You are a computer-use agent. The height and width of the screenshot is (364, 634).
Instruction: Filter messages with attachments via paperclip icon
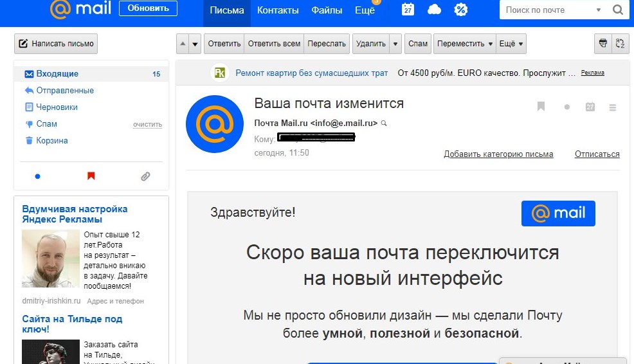145,176
